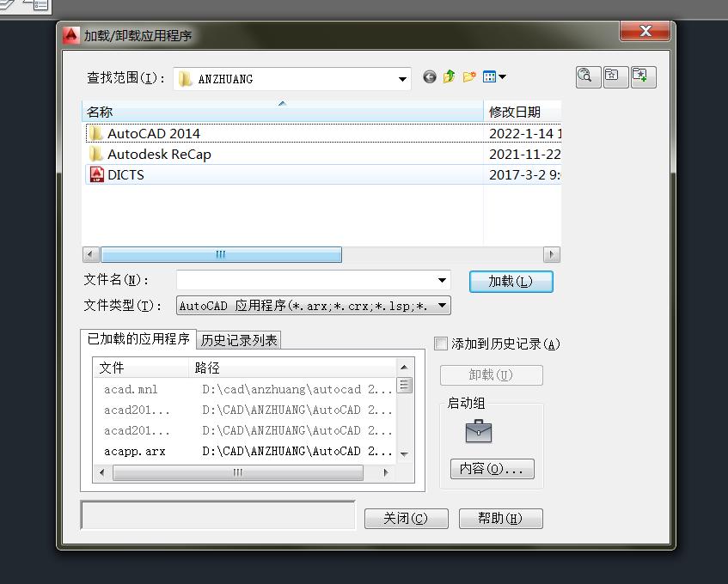The height and width of the screenshot is (584, 728).
Task: Create a new folder with the folder icon
Action: [x=468, y=76]
